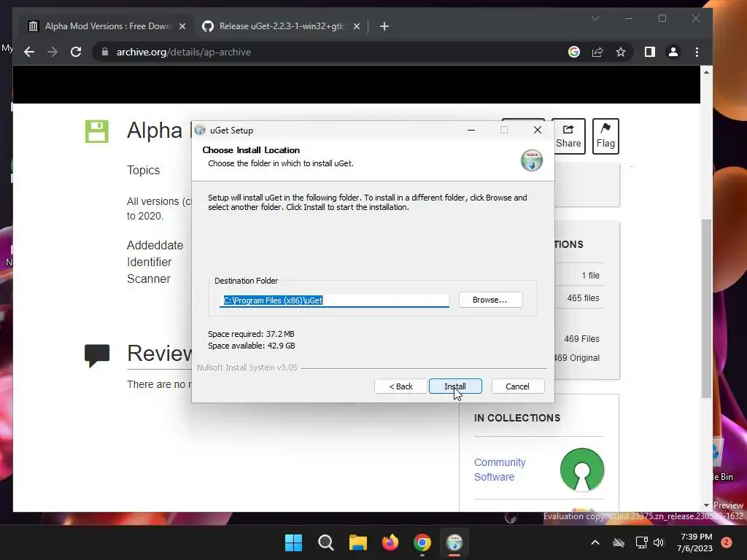This screenshot has height=560, width=747.
Task: Open the Chrome profile menu
Action: [673, 52]
